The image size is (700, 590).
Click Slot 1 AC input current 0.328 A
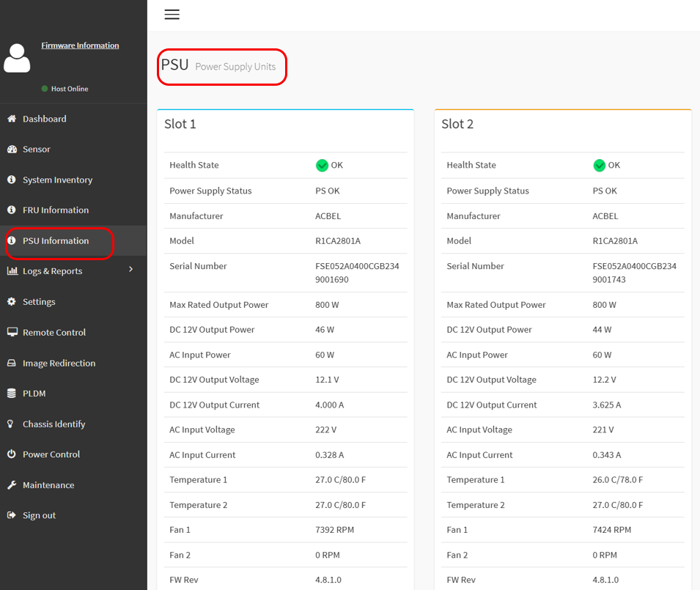click(x=329, y=455)
